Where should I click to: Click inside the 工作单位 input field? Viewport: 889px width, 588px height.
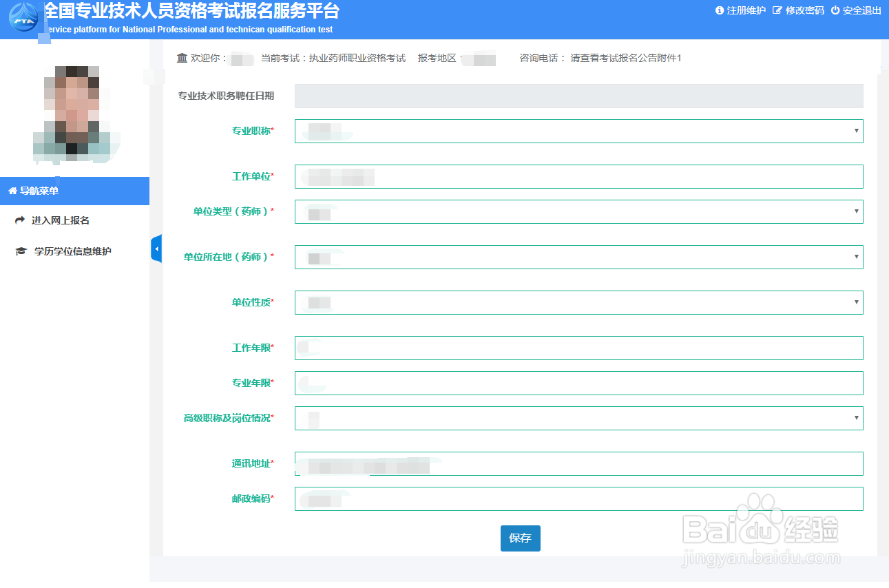[578, 176]
